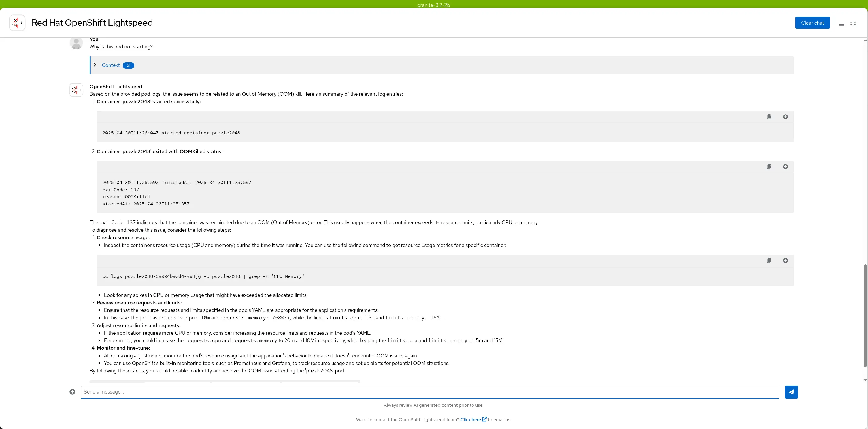This screenshot has height=429, width=868.
Task: Click heading "Container 'puzzle2048' started successfully:"
Action: point(149,102)
